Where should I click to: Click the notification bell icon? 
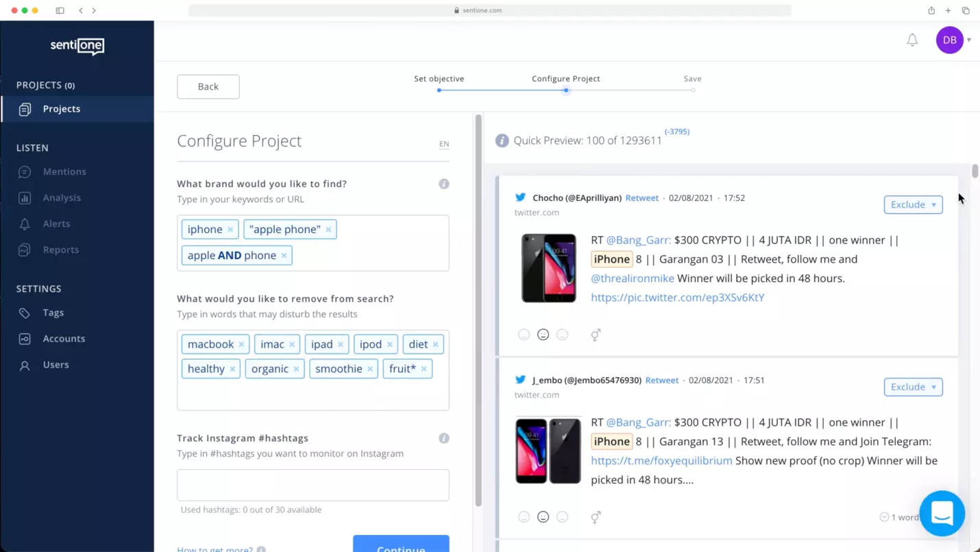pos(912,40)
